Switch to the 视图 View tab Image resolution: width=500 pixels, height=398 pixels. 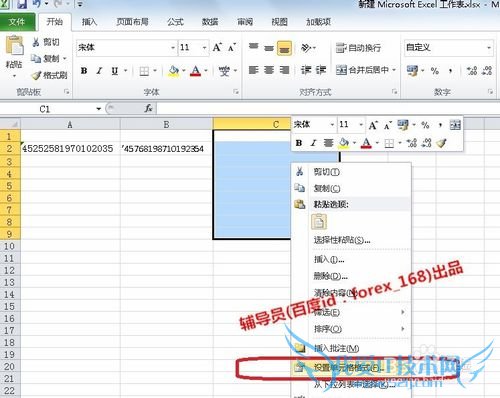(x=279, y=22)
